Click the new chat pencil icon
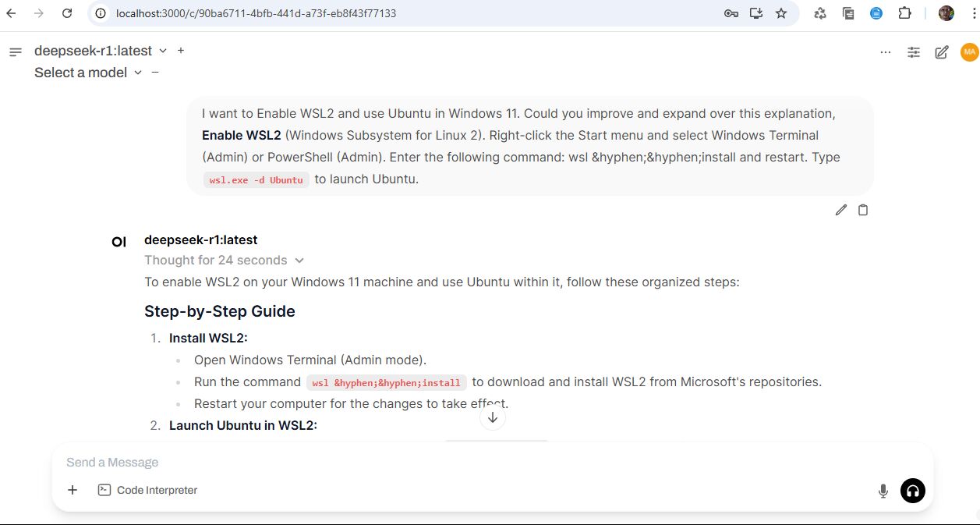The height and width of the screenshot is (525, 980). [x=942, y=52]
